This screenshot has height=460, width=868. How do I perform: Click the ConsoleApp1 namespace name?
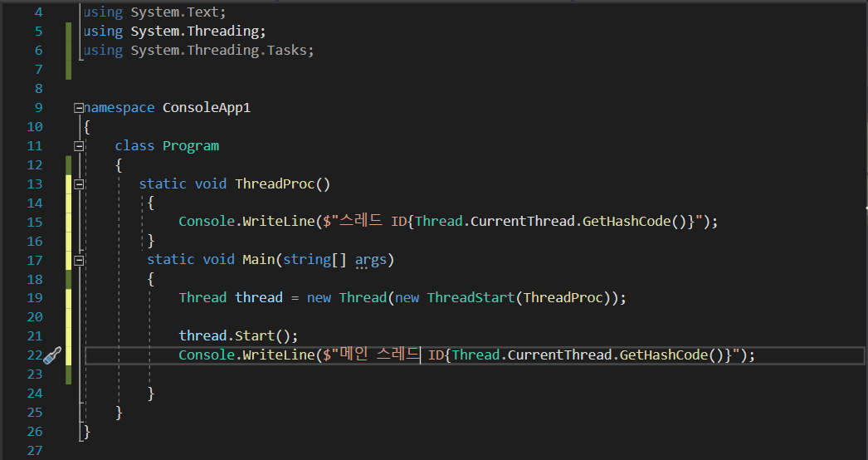click(x=207, y=108)
